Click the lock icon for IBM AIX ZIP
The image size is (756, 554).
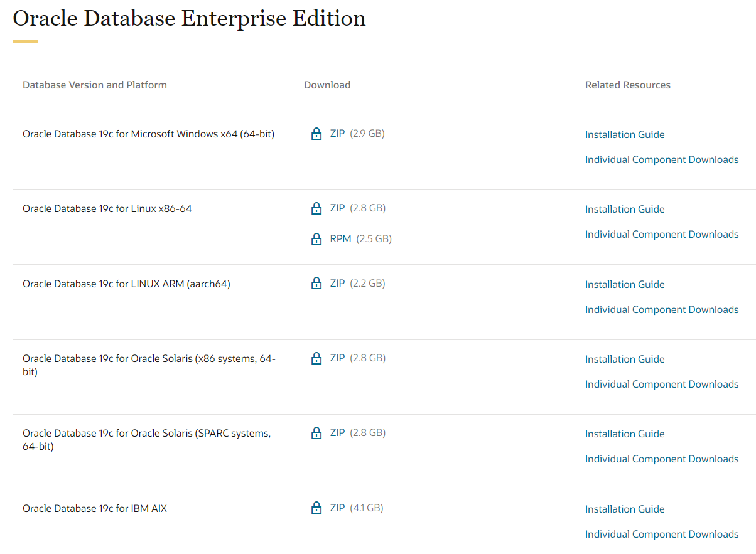pyautogui.click(x=316, y=508)
